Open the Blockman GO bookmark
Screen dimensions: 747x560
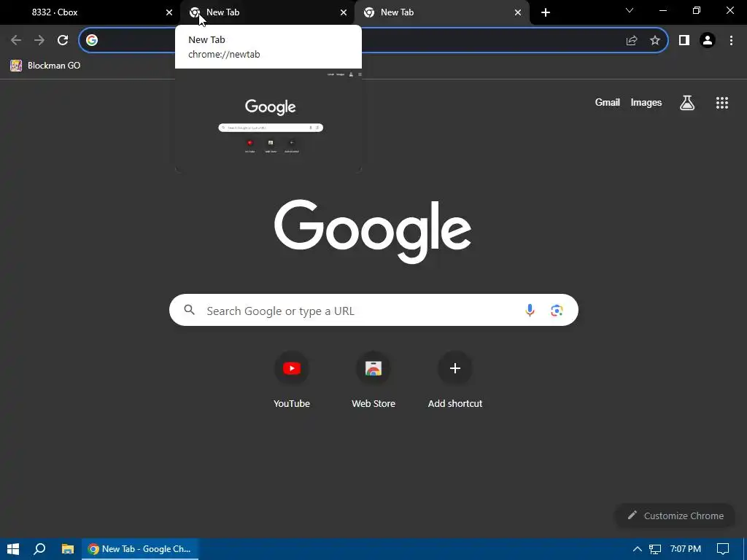[x=45, y=65]
